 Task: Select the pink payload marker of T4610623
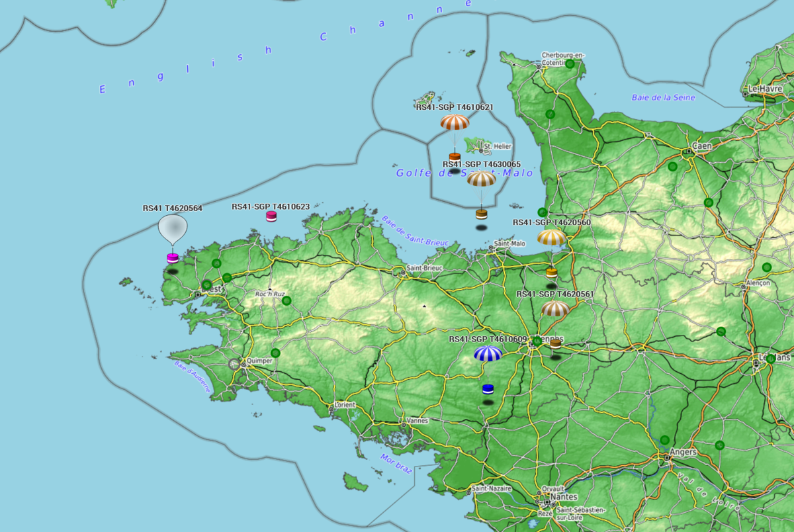(x=271, y=216)
